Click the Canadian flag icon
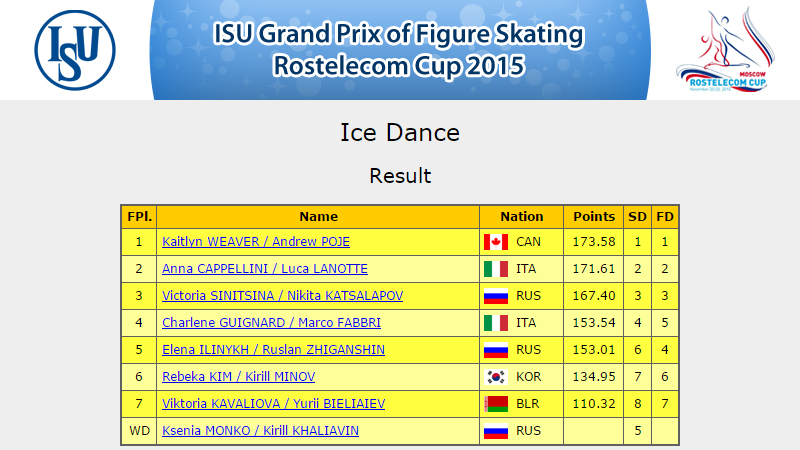800x450 pixels. (x=496, y=242)
